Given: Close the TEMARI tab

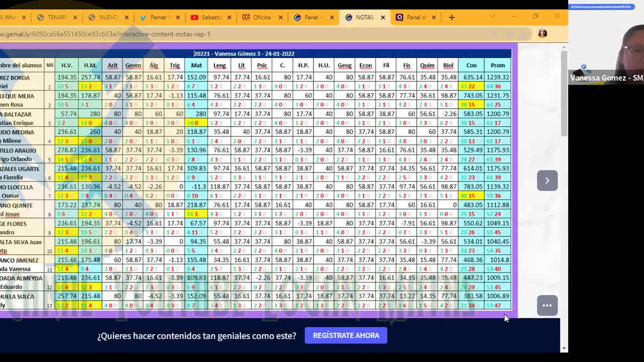Looking at the screenshot, I should tap(75, 17).
